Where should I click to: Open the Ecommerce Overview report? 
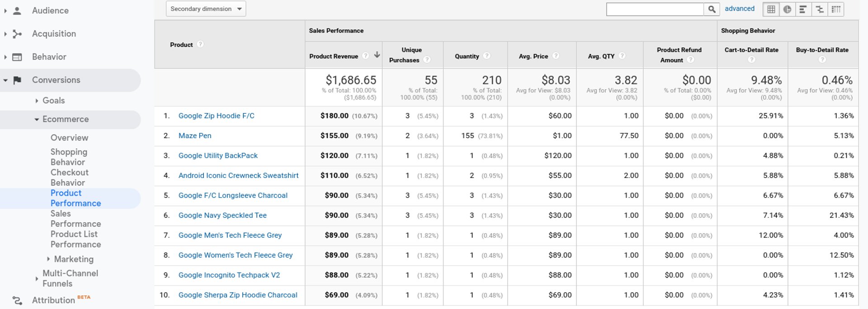click(x=69, y=138)
